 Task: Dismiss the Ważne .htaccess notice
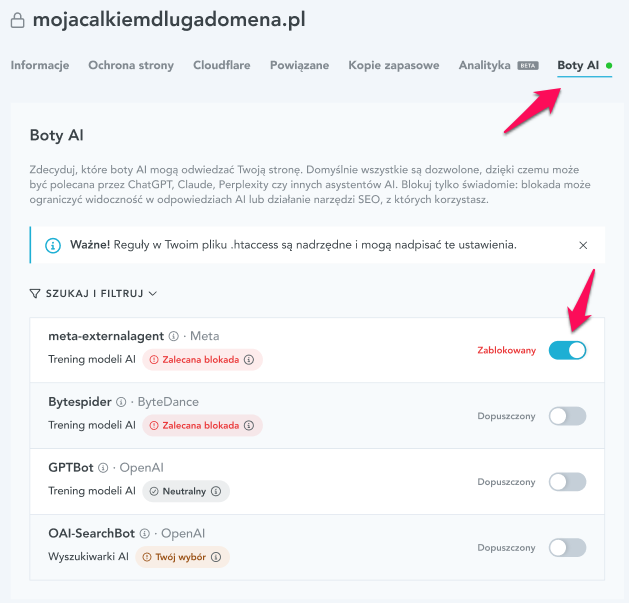click(583, 245)
